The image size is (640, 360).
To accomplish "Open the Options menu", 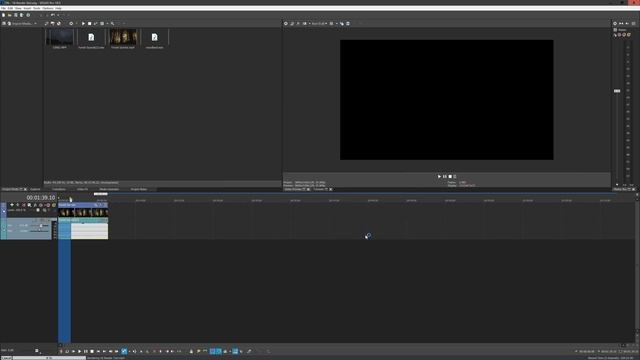I will pyautogui.click(x=48, y=8).
